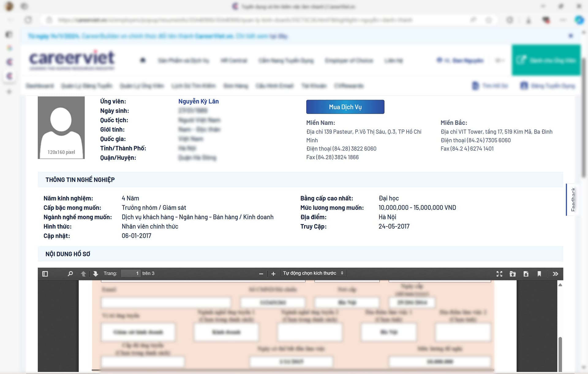Zoom out the PDF document
588x374 pixels.
(x=261, y=274)
